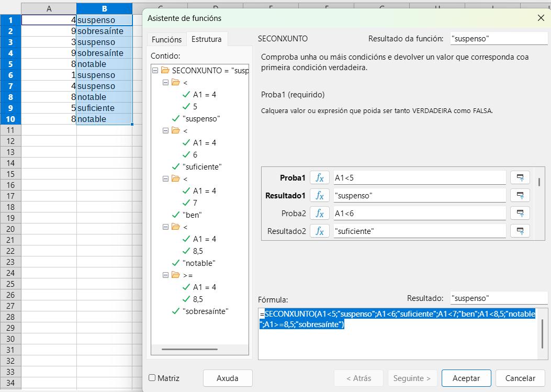Shrink dialog using Resultado1 range selector

click(x=520, y=195)
